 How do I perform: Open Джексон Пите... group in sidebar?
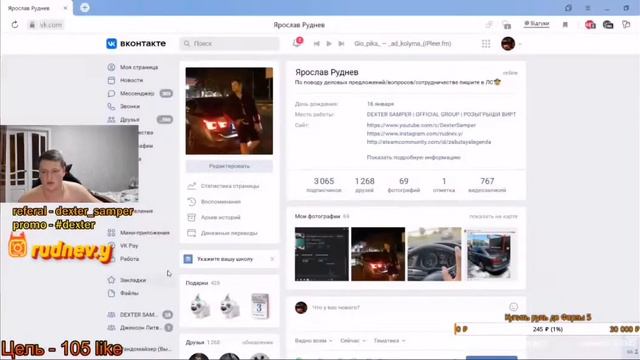point(140,327)
